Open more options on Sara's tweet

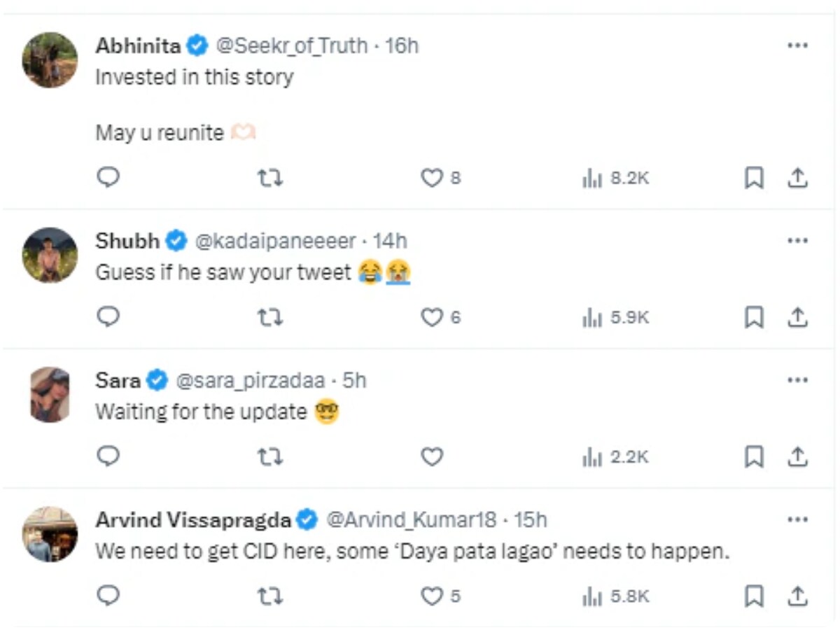click(x=797, y=380)
